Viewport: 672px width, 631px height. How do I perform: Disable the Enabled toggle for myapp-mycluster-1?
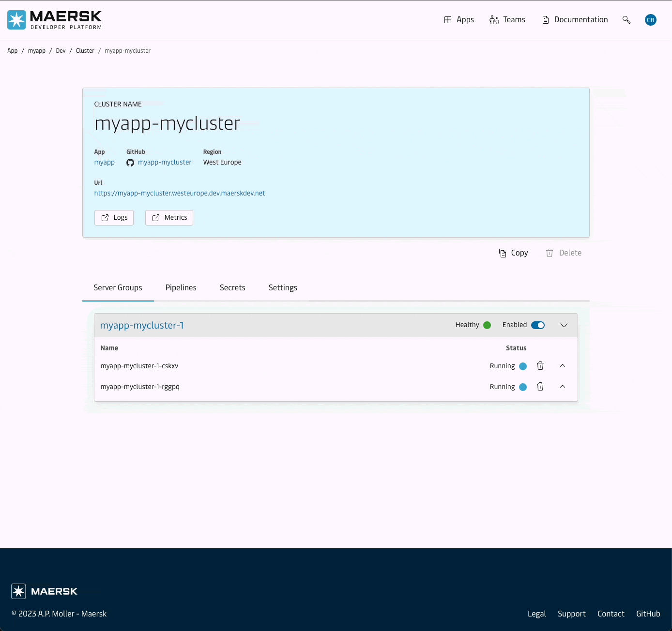[x=538, y=325]
